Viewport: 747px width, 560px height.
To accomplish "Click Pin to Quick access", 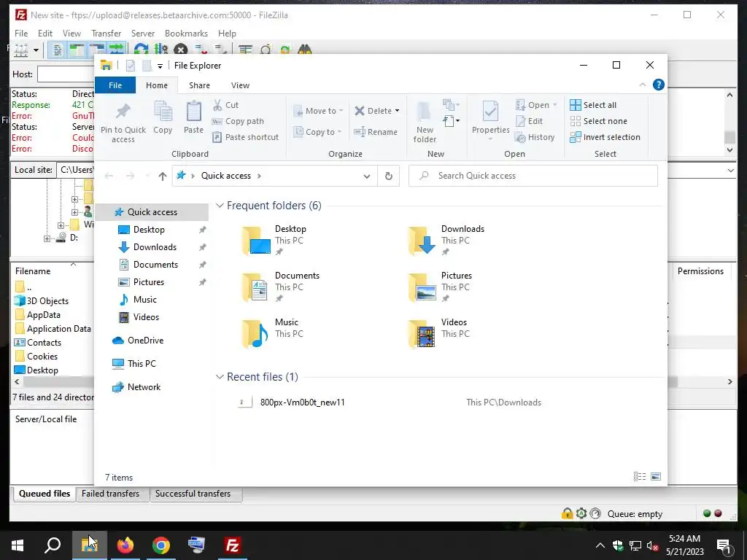I will [123, 122].
